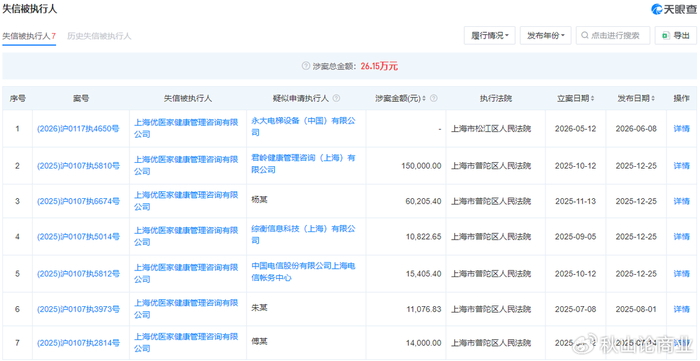Image resolution: width=700 pixels, height=361 pixels.
Task: Open 永大电梯设备（中国）有限公司 link
Action: pyautogui.click(x=304, y=127)
